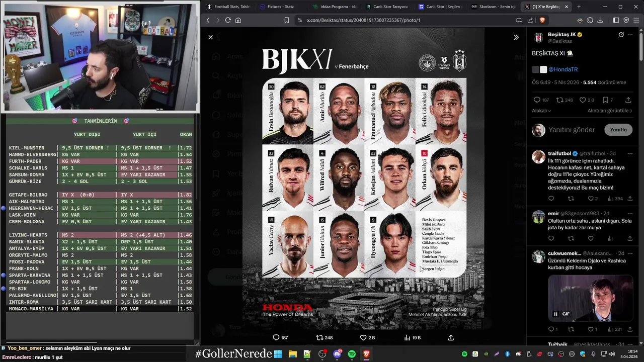This screenshot has height=362, width=644.
Task: Share icon on tweet in side panel
Action: (x=628, y=100)
